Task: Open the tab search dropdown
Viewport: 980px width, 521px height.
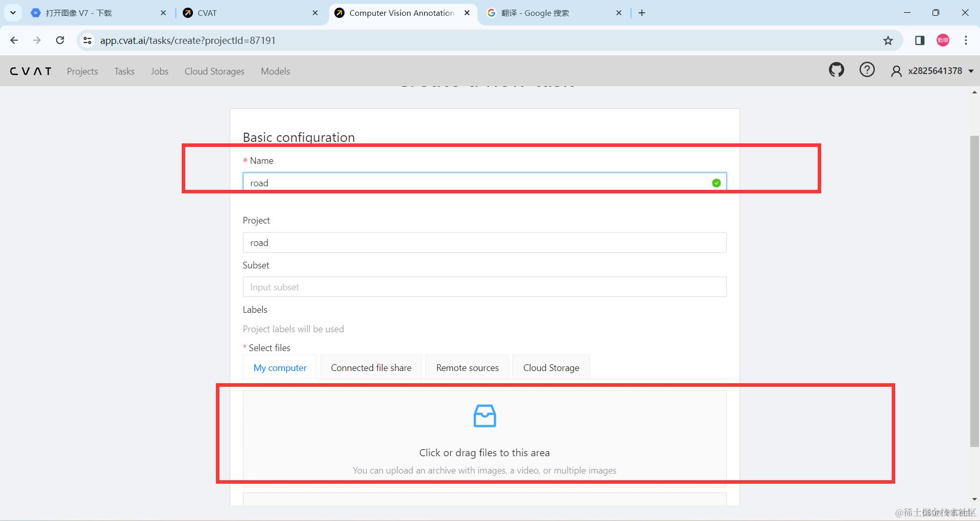Action: [13, 13]
